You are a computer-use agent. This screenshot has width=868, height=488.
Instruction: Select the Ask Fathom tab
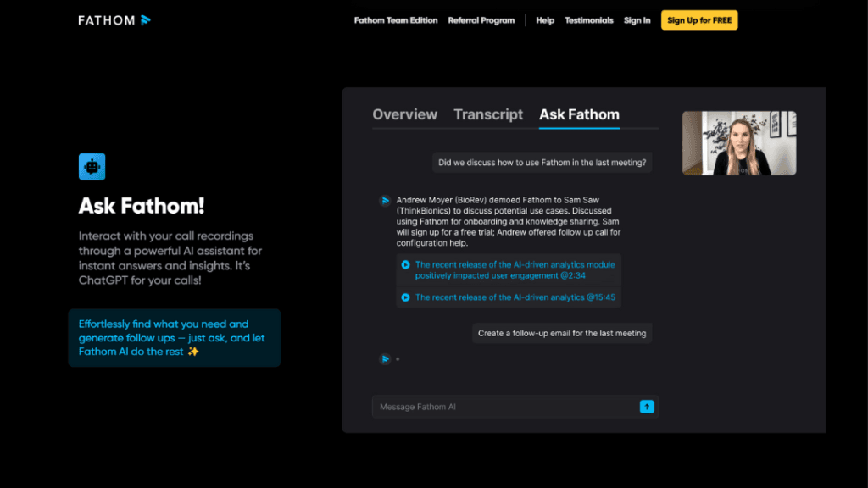click(x=579, y=114)
